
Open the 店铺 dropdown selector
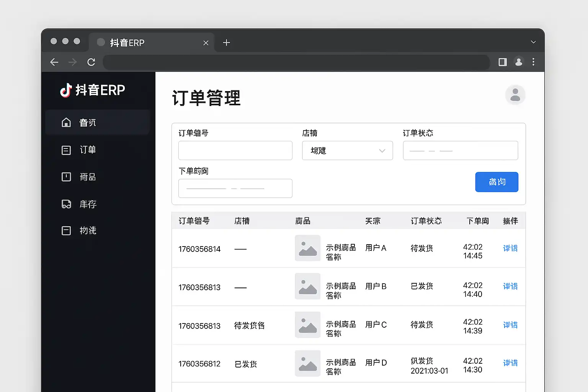(x=347, y=150)
